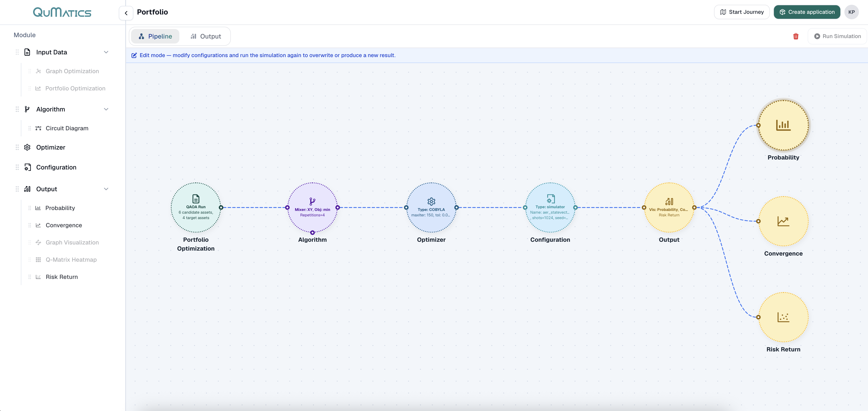Screen dimensions: 868x411
Task: Go back using the chevron beside Portfolio
Action: pos(126,13)
